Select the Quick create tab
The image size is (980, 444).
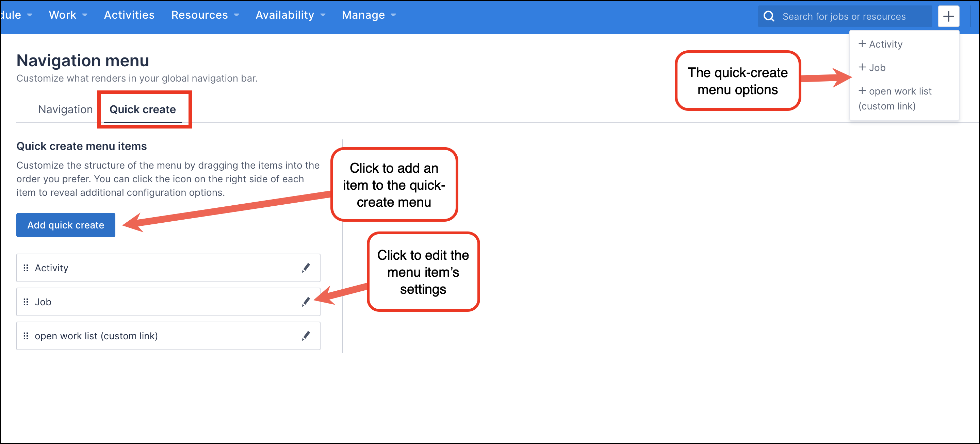coord(143,109)
